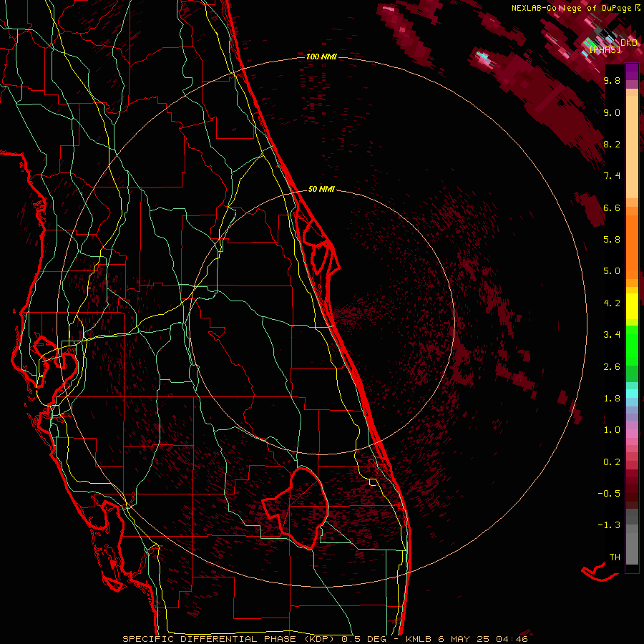Click the 3.4 scale value
Image resolution: width=644 pixels, height=644 pixels.
click(612, 335)
